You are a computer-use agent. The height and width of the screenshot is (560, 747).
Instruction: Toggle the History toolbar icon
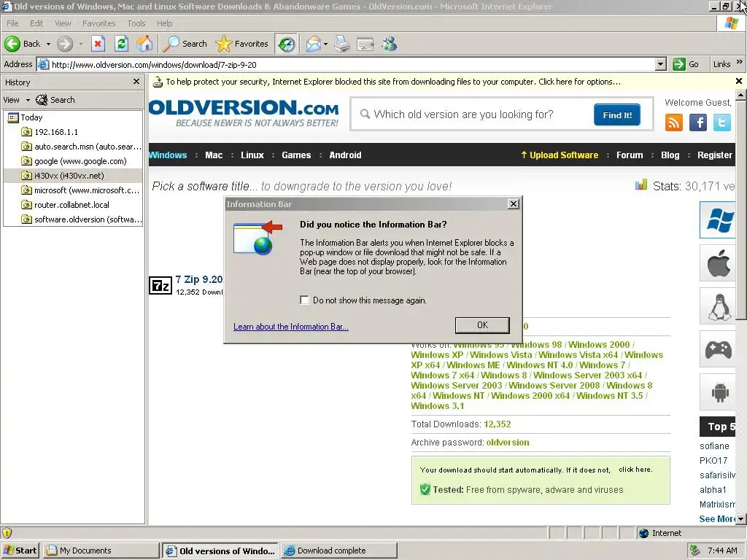point(286,44)
